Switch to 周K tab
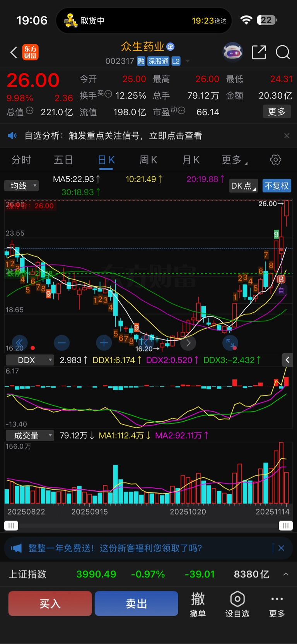Viewport: 297px width, 644px height. click(148, 160)
